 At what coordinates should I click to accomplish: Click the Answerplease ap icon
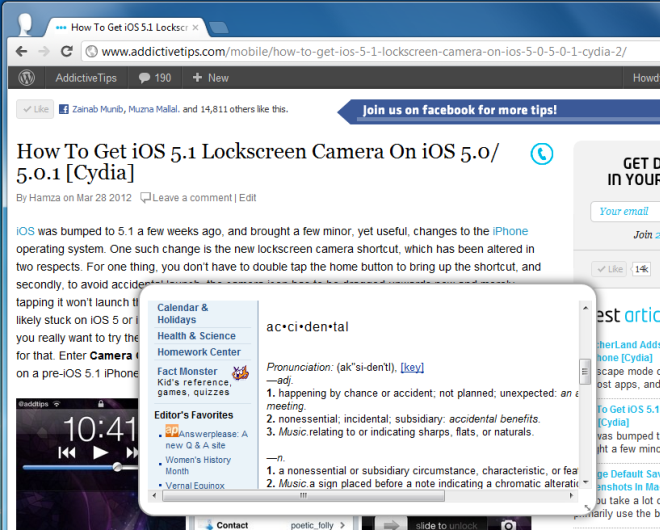172,431
